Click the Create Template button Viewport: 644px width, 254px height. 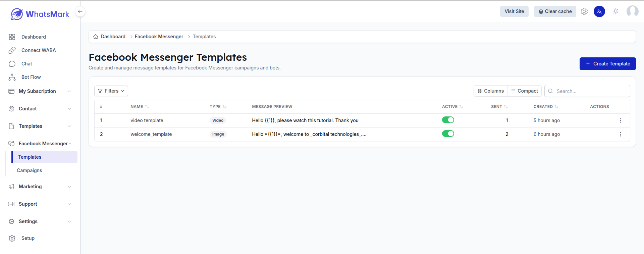(x=608, y=64)
